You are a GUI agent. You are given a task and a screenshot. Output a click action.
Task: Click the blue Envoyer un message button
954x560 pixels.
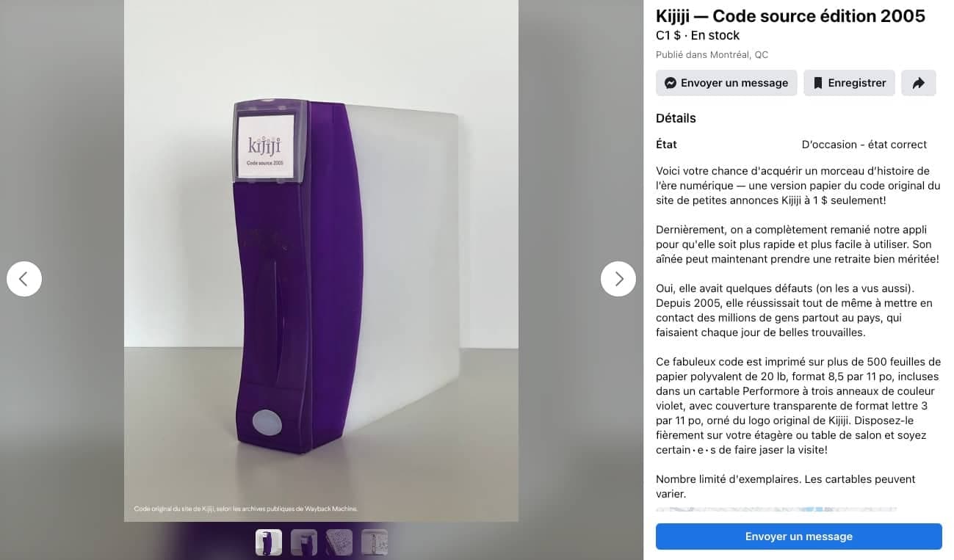pos(799,537)
